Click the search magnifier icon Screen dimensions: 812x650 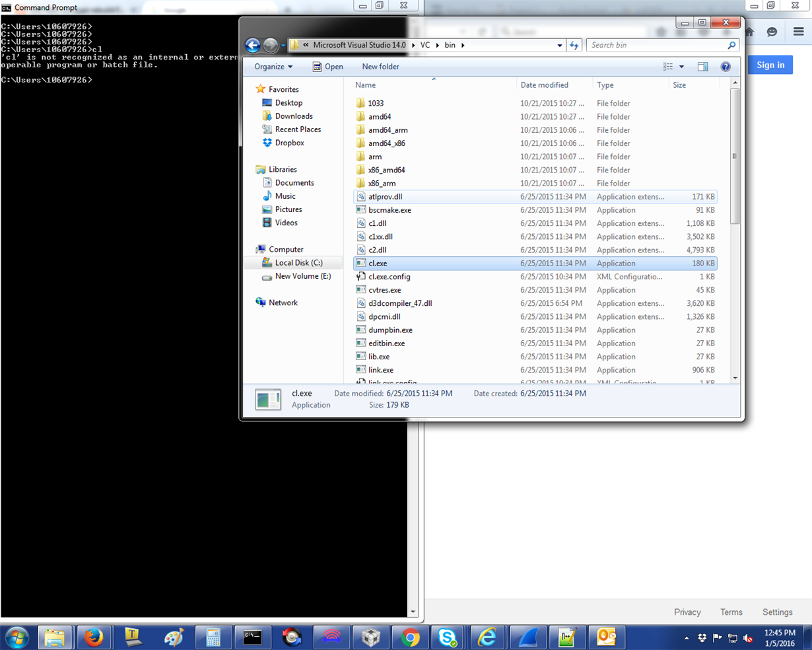[731, 45]
